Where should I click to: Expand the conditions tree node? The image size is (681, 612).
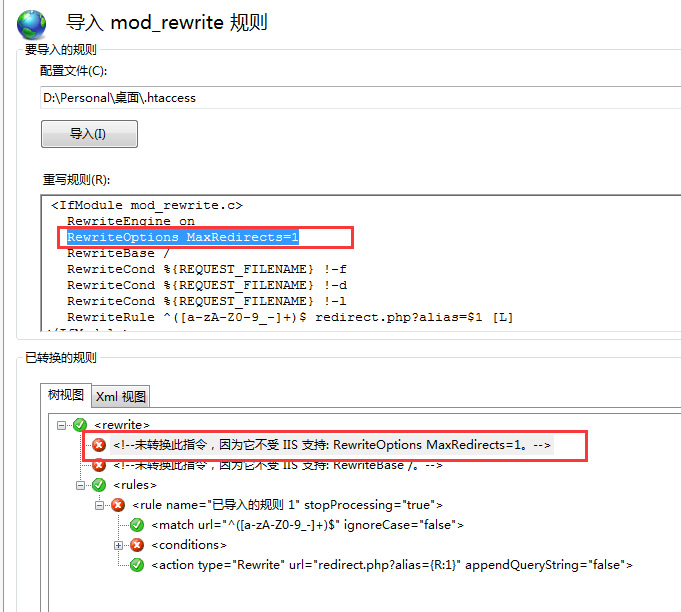pos(119,545)
